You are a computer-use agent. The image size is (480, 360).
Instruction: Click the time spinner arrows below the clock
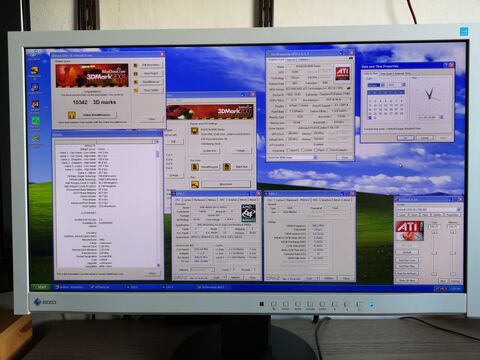pyautogui.click(x=442, y=117)
